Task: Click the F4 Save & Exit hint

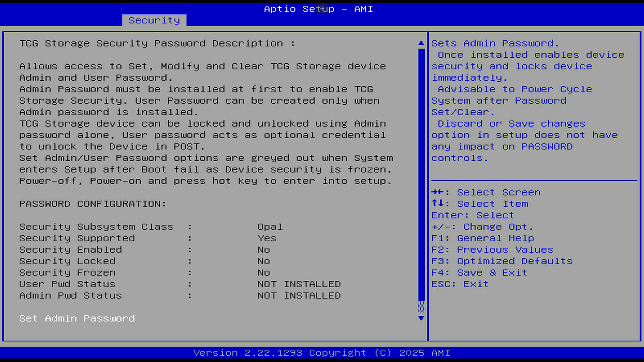Action: (479, 273)
